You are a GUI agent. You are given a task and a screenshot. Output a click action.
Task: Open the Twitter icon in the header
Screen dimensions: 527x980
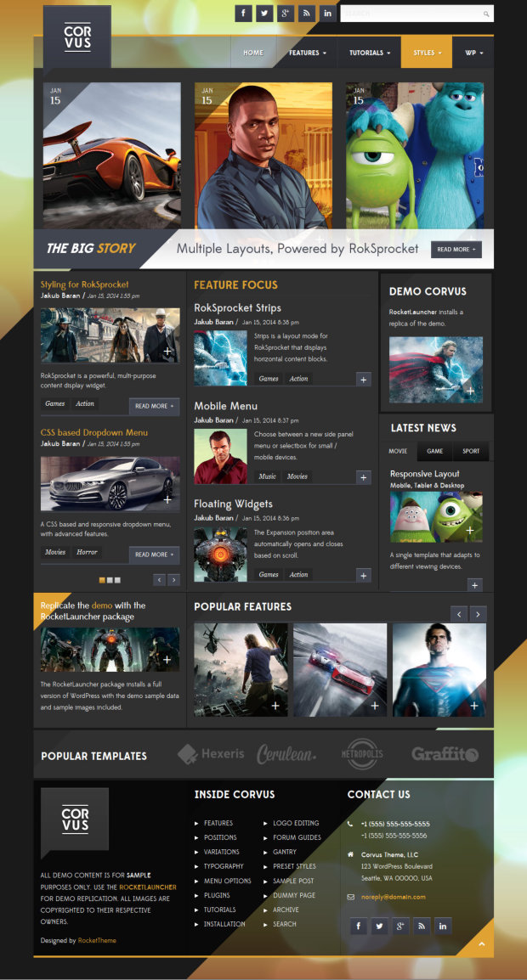click(x=264, y=13)
